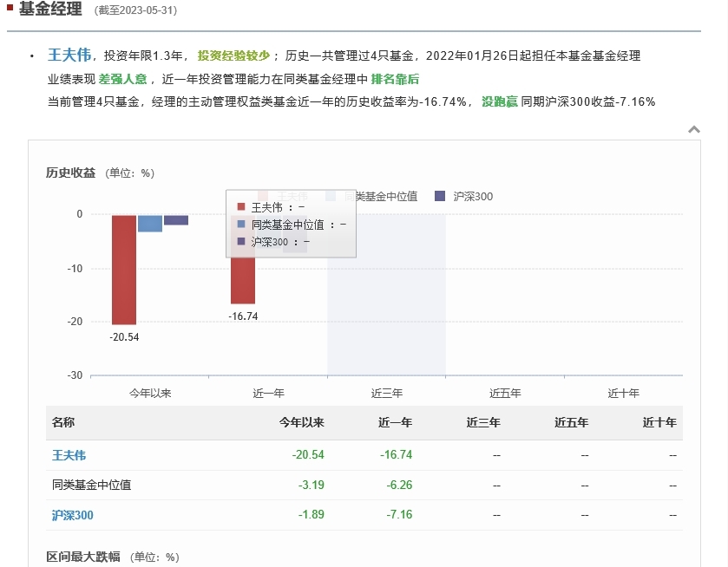The image size is (728, 567).
Task: Click 没跑赢 highlighted text
Action: [500, 101]
